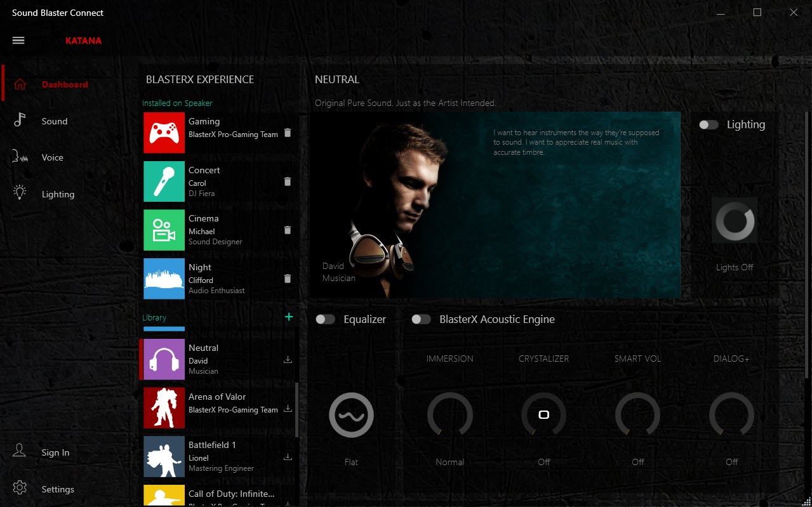Click the Flat equalizer preset icon
The image size is (812, 507).
[351, 415]
